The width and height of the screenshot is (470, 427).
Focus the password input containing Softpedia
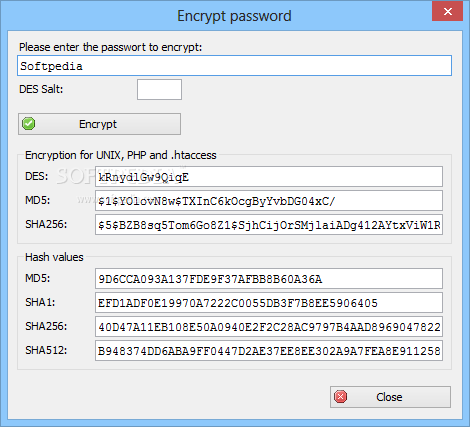click(234, 66)
